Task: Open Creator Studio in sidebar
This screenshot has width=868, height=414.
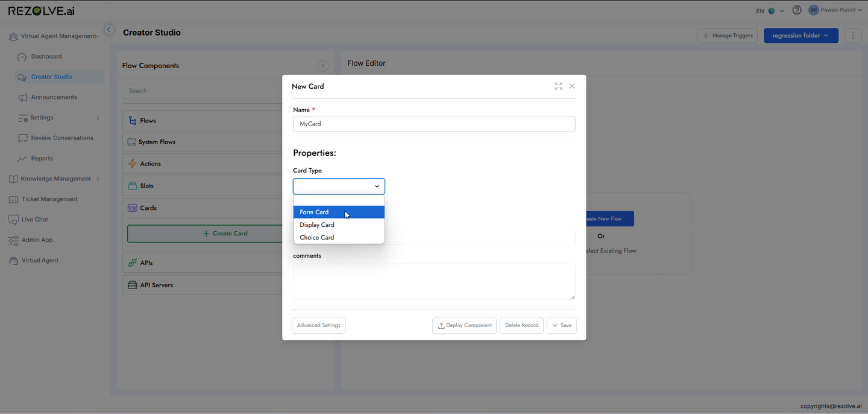Action: (60, 77)
